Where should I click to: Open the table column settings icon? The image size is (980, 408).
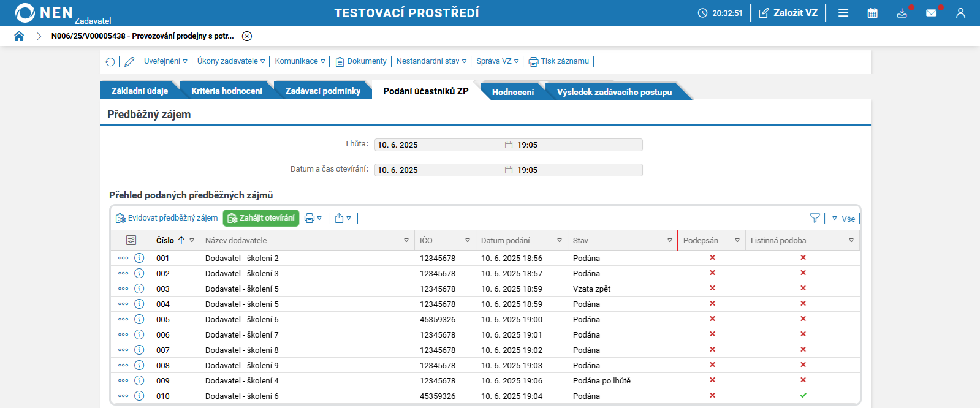tap(131, 240)
